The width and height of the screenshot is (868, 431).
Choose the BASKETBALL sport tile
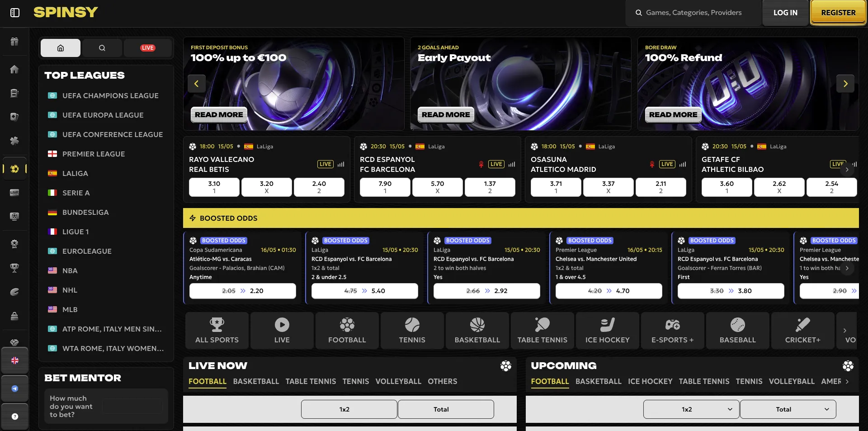tap(477, 331)
